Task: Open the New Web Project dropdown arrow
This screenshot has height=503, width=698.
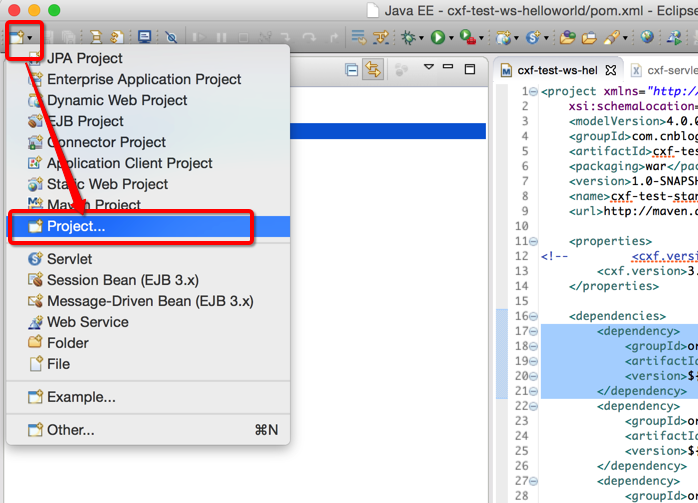Action: (x=516, y=38)
